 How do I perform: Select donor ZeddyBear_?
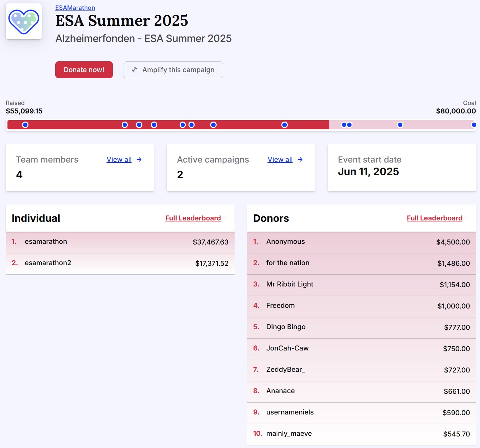click(361, 370)
